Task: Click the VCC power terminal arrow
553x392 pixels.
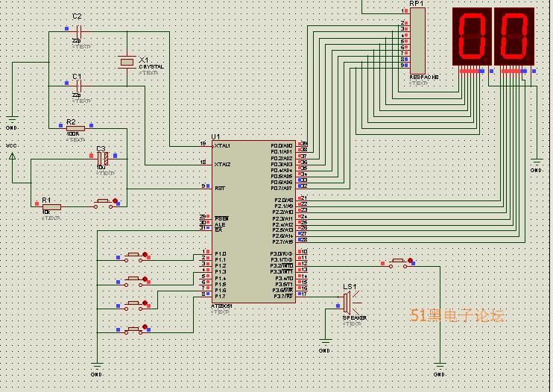Action: point(13,156)
